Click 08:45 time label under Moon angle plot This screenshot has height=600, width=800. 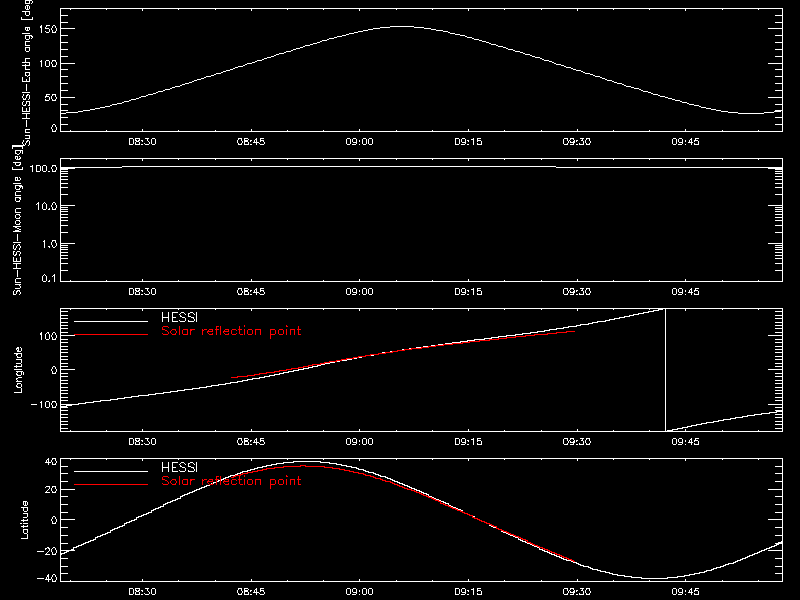(251, 292)
